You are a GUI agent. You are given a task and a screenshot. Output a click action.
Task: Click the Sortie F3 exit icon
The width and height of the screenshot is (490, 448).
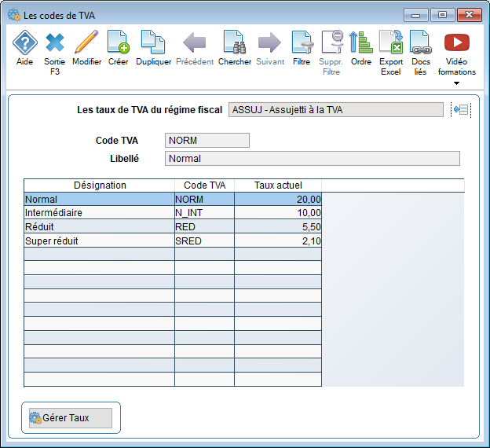click(x=55, y=42)
